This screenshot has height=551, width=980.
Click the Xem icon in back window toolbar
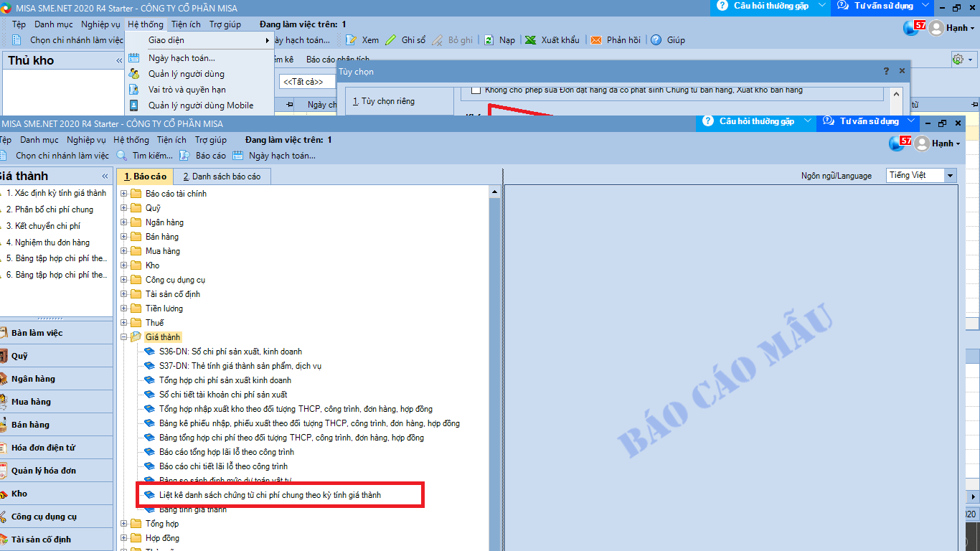tap(352, 40)
